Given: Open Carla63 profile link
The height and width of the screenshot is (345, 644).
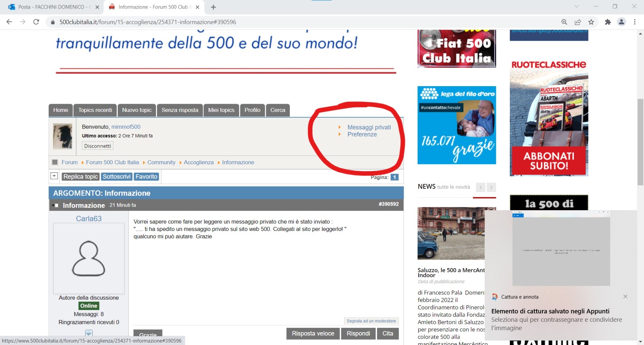Looking at the screenshot, I should tap(89, 218).
